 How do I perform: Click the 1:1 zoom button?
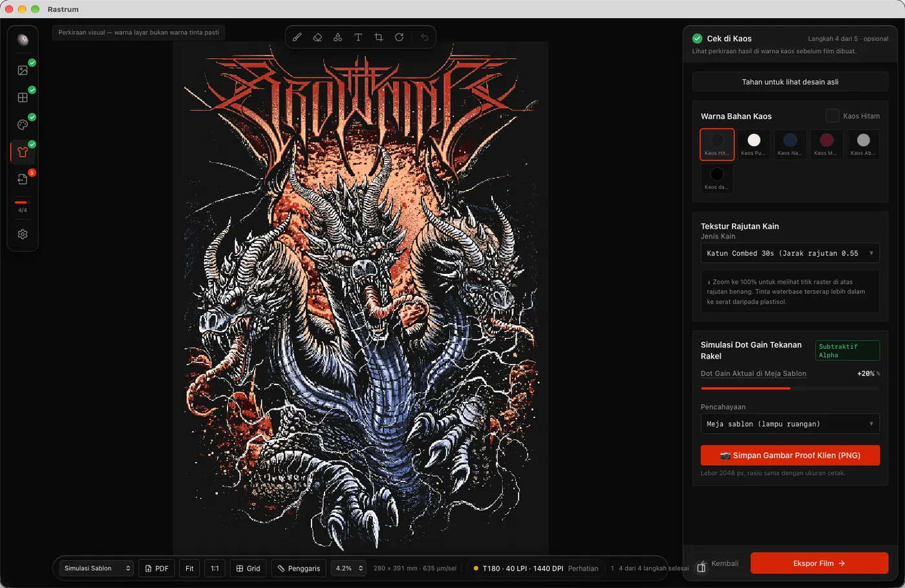(215, 569)
